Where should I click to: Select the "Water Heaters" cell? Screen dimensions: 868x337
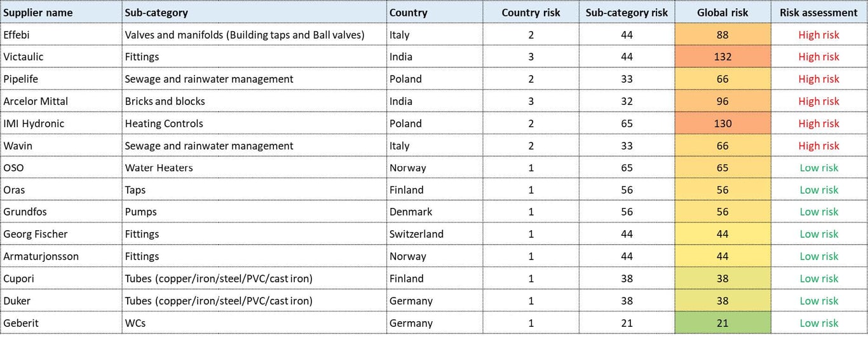(x=159, y=168)
